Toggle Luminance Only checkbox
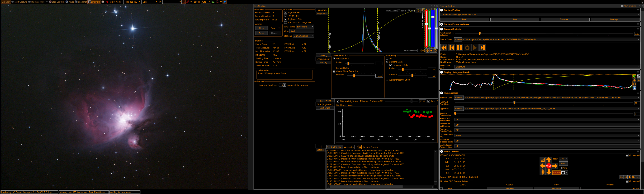Screen dimensions: 644x194 click(x=390, y=65)
